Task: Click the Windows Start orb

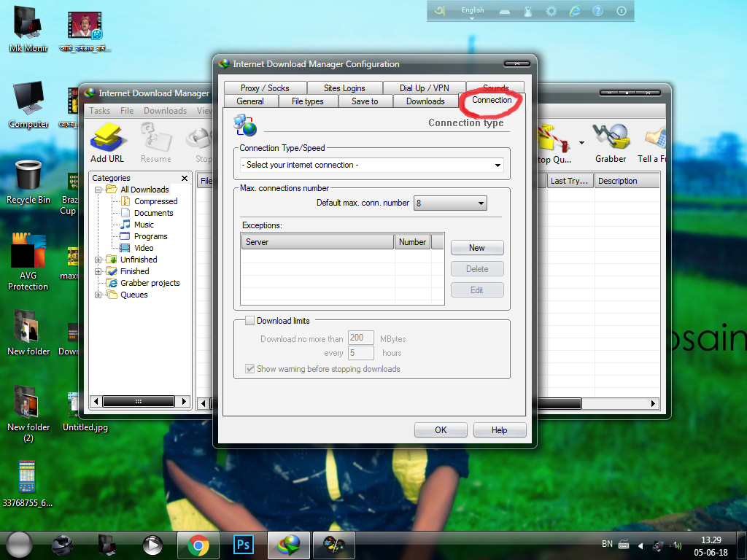Action: (x=19, y=545)
